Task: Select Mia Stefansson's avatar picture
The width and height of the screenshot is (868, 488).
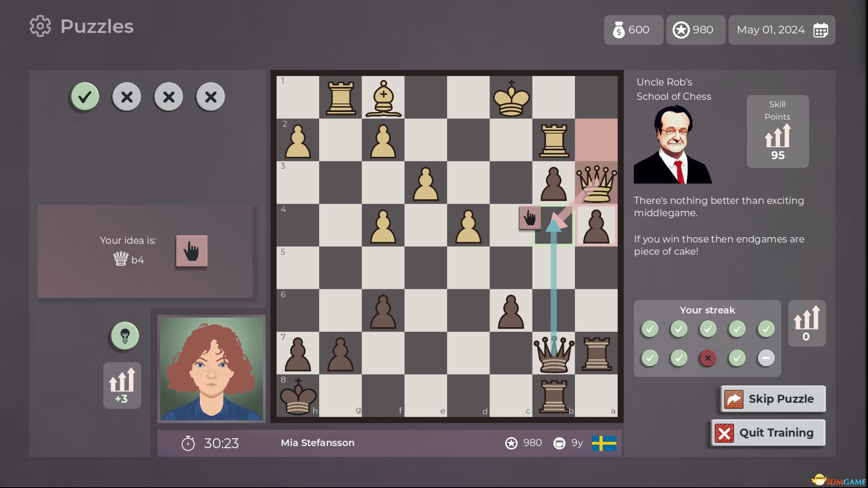Action: pyautogui.click(x=212, y=368)
